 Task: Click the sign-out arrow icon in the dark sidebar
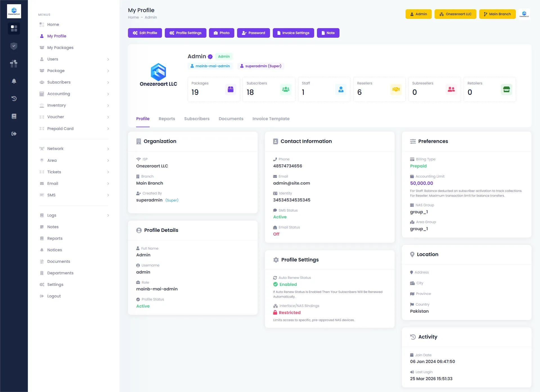coord(14,134)
